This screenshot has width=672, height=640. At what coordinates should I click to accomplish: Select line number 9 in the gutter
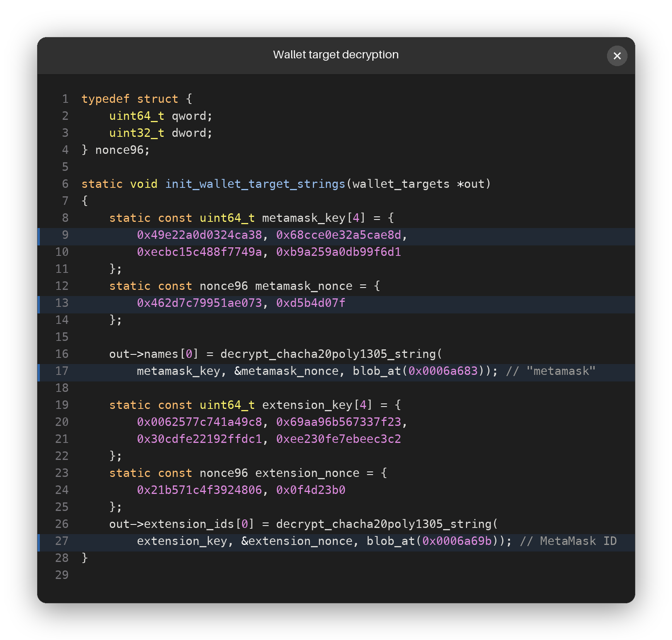(65, 235)
